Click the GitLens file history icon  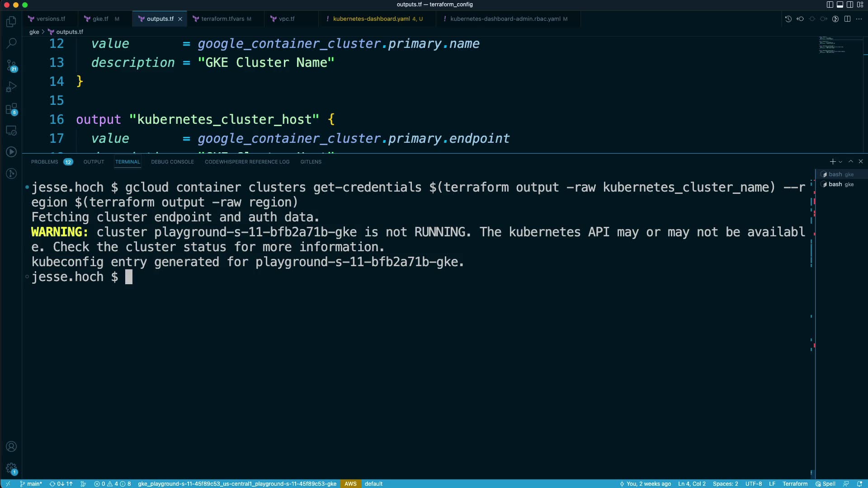pos(788,19)
